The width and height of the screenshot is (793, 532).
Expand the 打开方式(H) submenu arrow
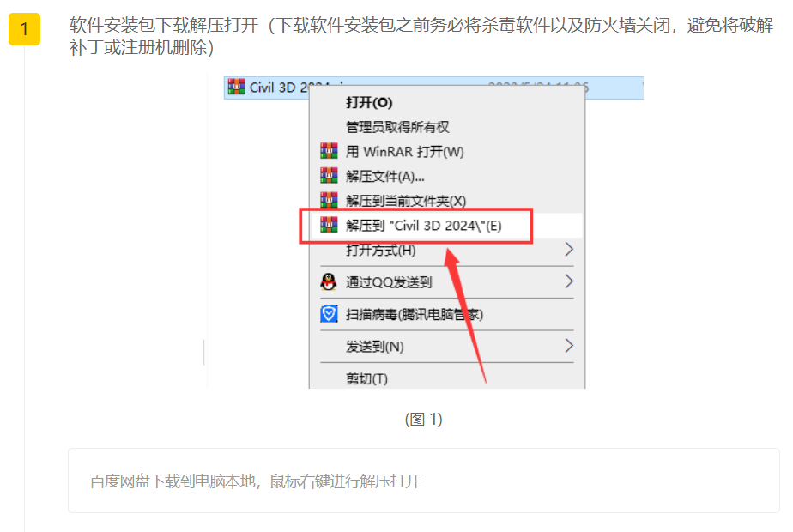pyautogui.click(x=569, y=250)
